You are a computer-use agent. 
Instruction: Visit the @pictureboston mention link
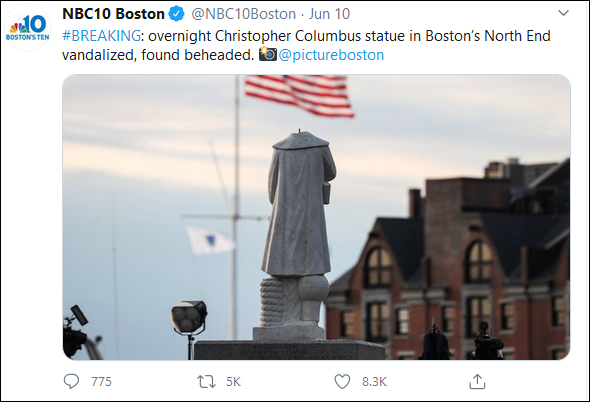pyautogui.click(x=331, y=55)
